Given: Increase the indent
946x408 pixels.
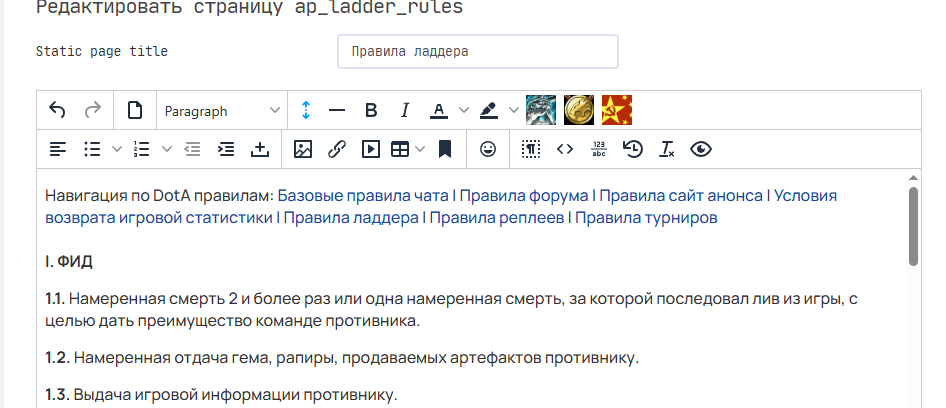Looking at the screenshot, I should tap(226, 149).
